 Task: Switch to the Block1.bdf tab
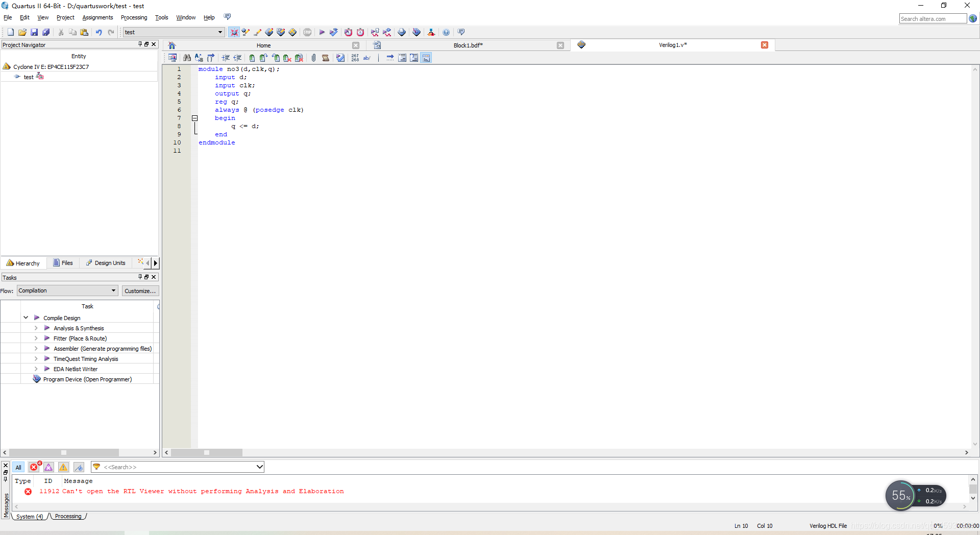click(468, 45)
